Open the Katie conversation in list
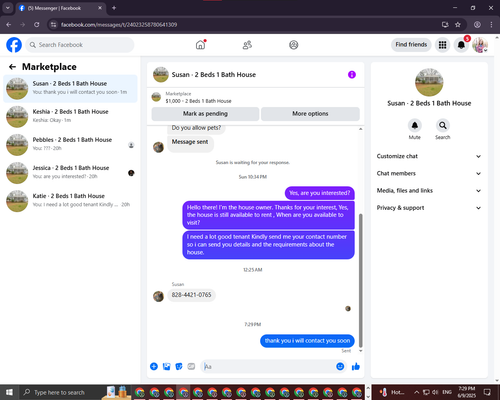 (70, 201)
